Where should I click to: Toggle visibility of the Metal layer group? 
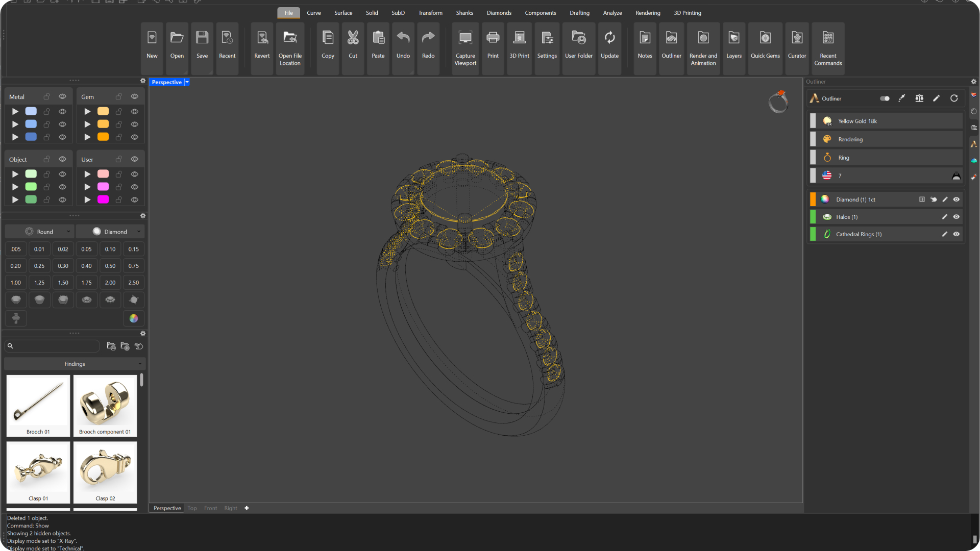pos(62,96)
